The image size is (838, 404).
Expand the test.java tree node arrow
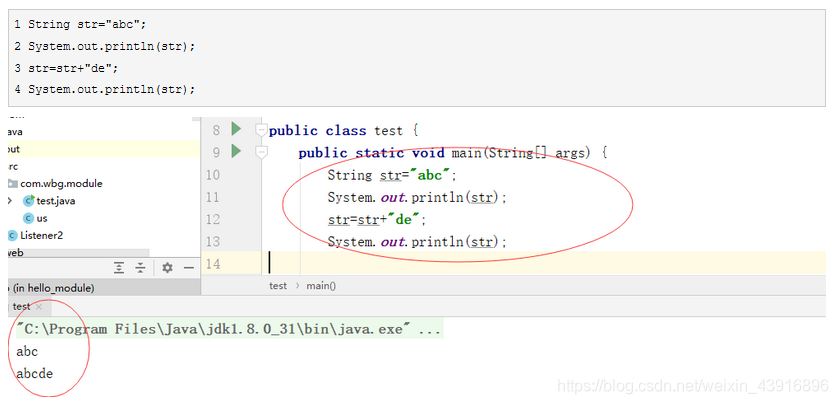[x=10, y=201]
